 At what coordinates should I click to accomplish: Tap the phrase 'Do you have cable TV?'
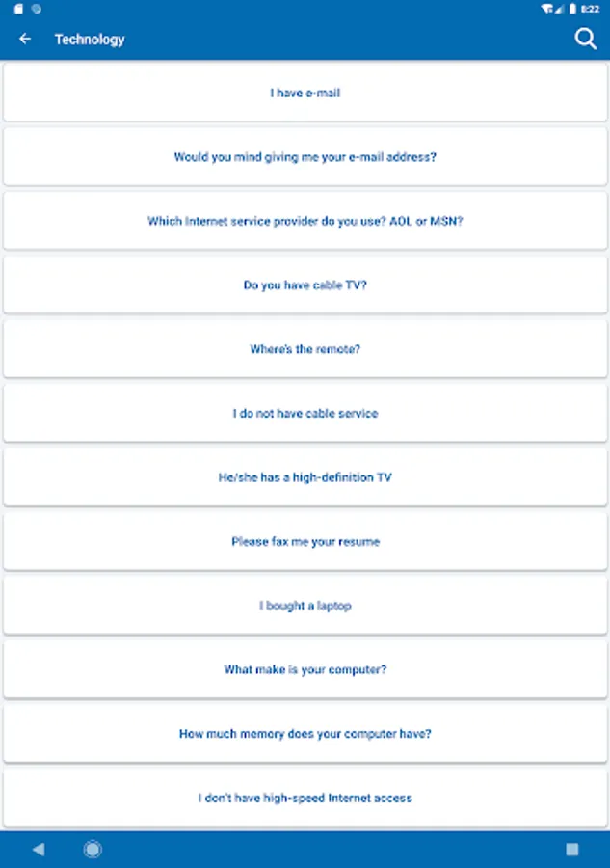[305, 285]
